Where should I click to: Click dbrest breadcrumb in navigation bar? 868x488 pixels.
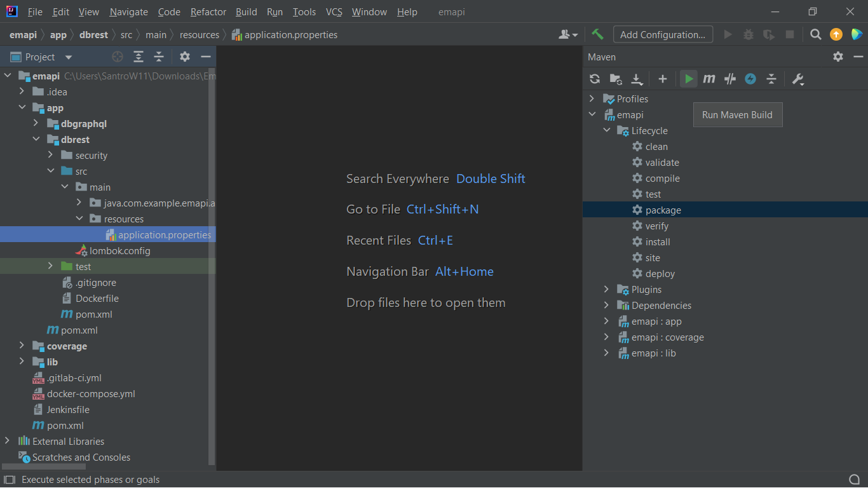click(x=94, y=35)
